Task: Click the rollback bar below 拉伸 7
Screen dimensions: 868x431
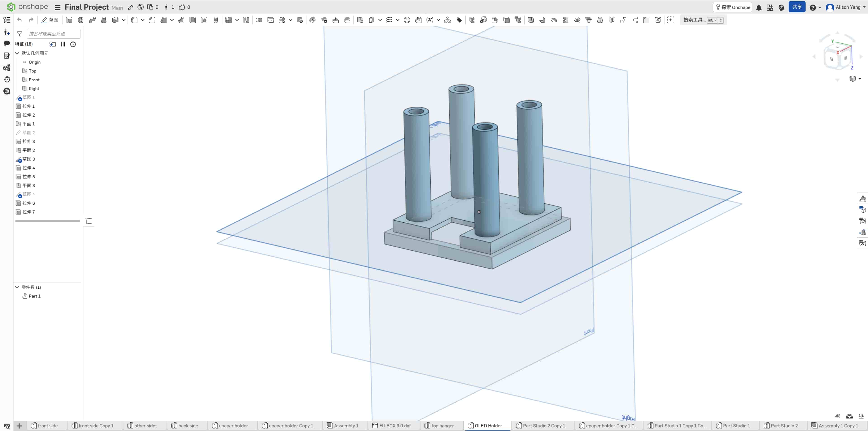Action: [47, 221]
